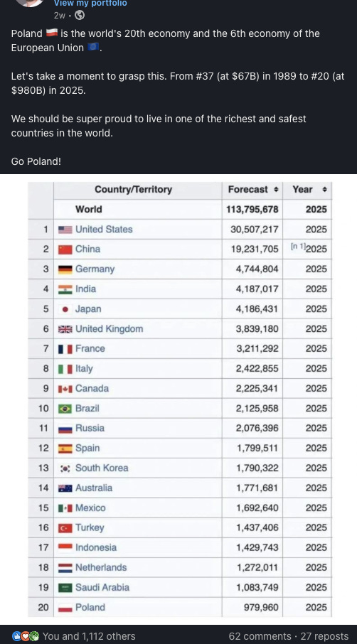Image resolution: width=357 pixels, height=644 pixels.
Task: Open the list of You and 1,112 others
Action: click(x=89, y=636)
